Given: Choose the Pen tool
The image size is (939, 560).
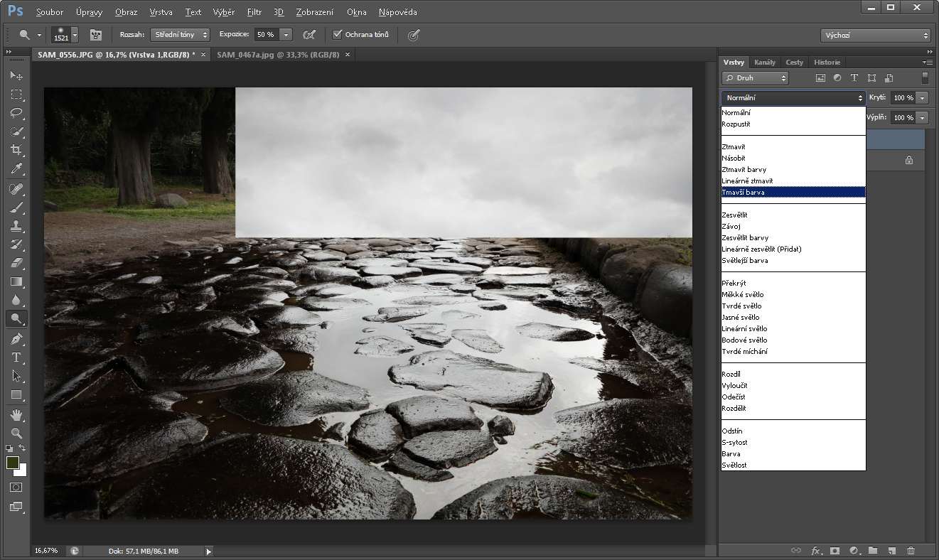Looking at the screenshot, I should click(16, 339).
